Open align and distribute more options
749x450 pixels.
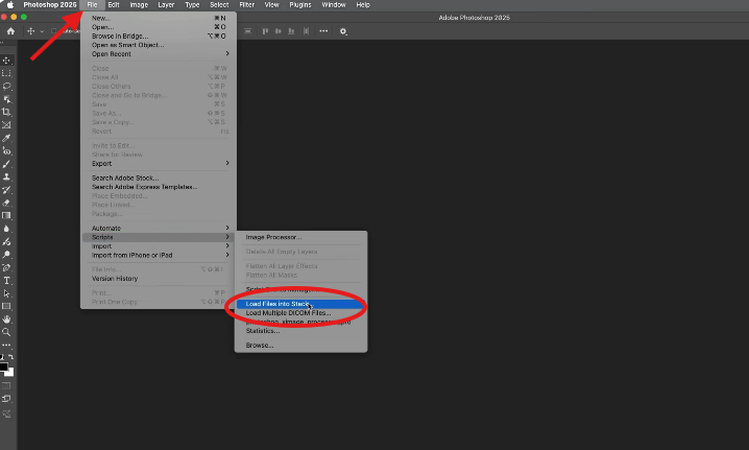(324, 32)
